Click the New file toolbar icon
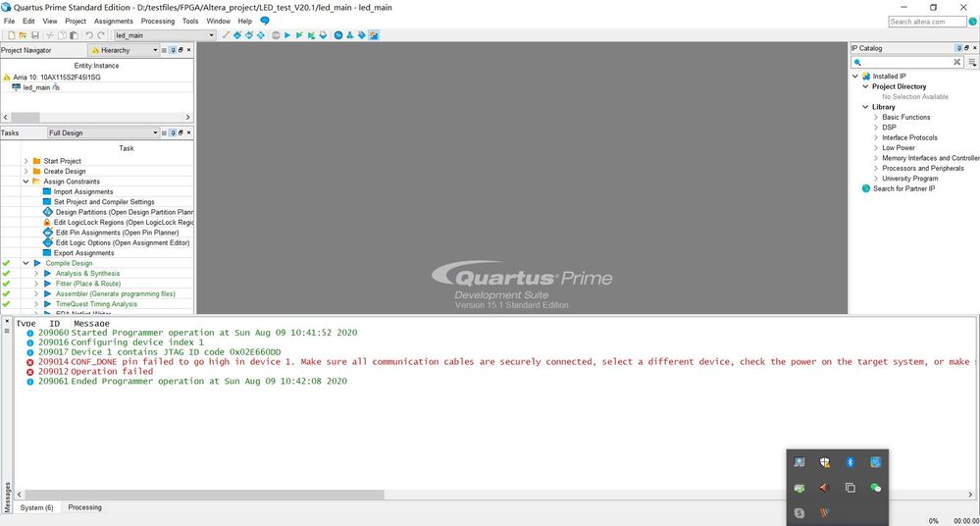 tap(11, 35)
